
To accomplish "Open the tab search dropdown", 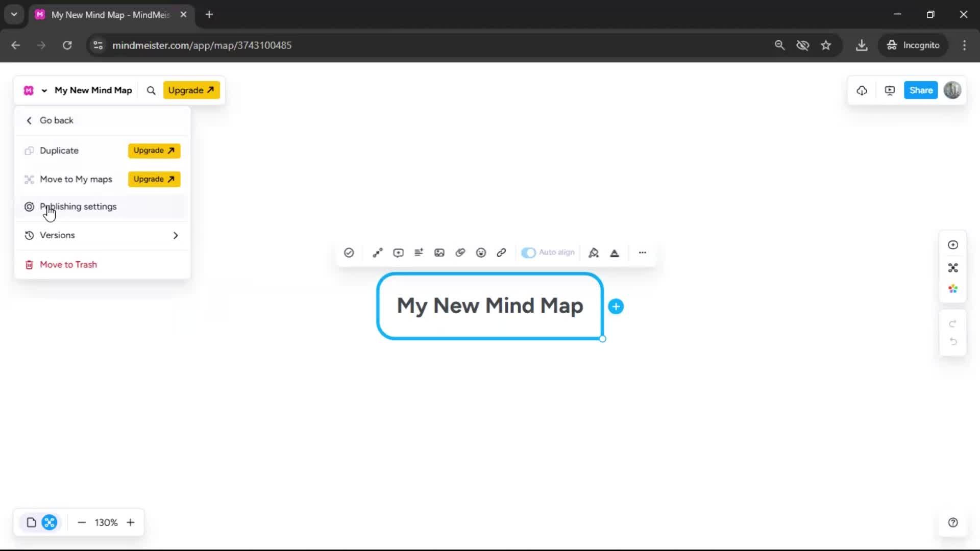I will pos(14,15).
